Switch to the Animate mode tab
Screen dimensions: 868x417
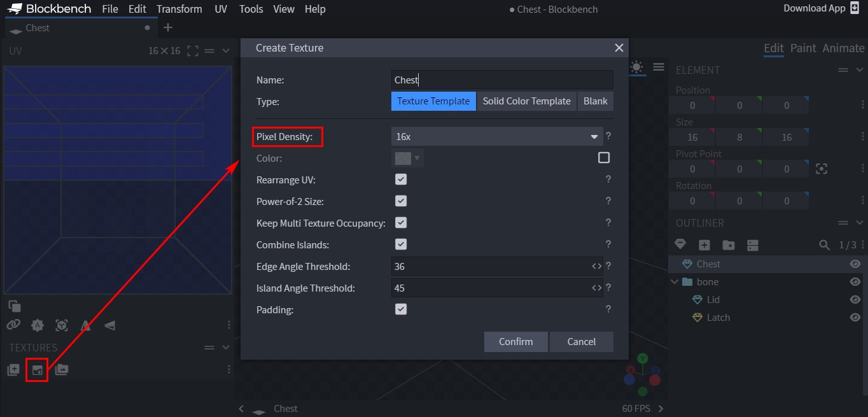pos(843,48)
